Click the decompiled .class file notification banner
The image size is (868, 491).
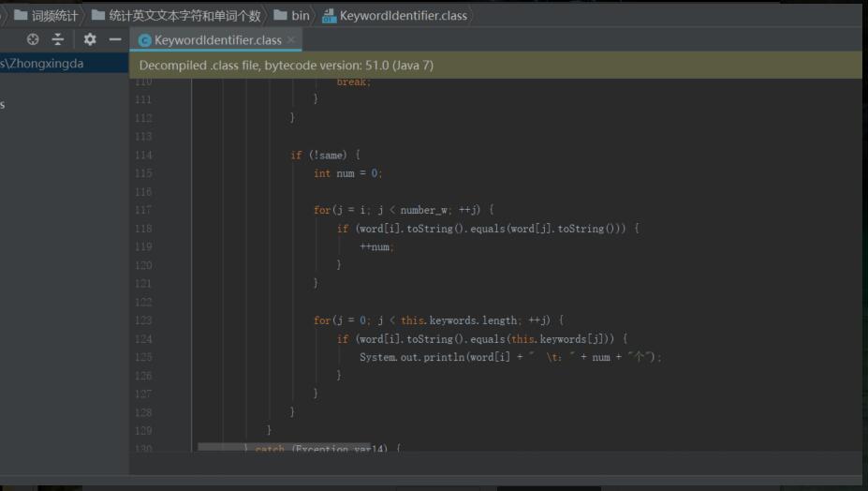point(495,66)
